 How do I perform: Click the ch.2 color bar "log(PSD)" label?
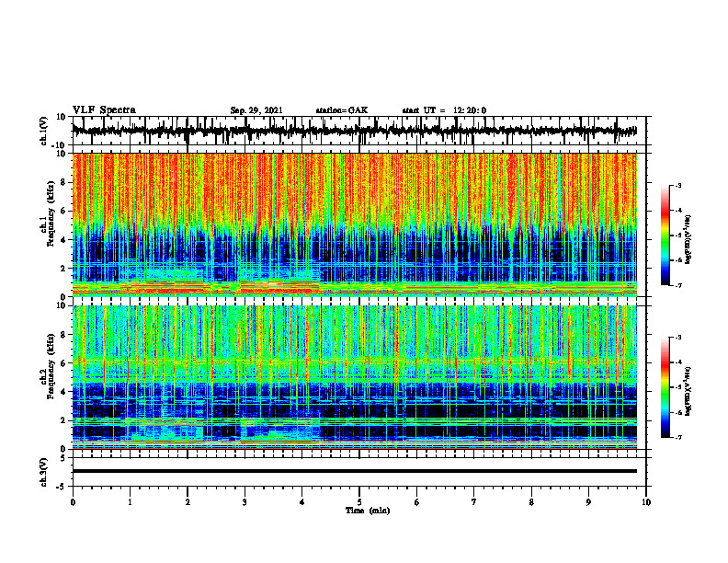(x=688, y=391)
